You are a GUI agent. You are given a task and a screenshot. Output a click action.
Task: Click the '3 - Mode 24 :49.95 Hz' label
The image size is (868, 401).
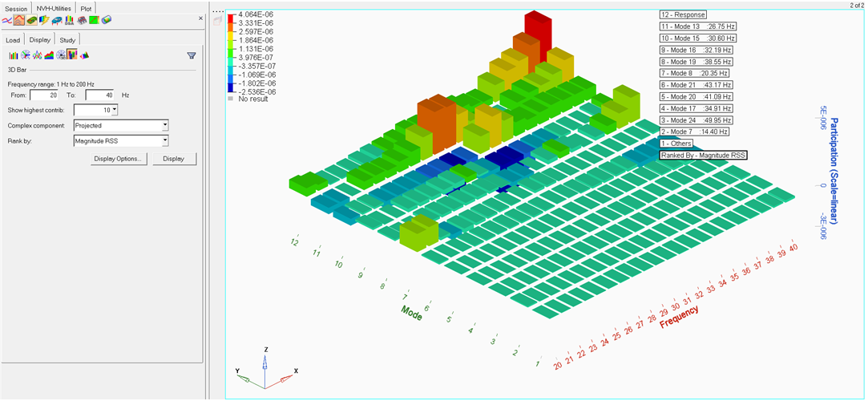696,120
